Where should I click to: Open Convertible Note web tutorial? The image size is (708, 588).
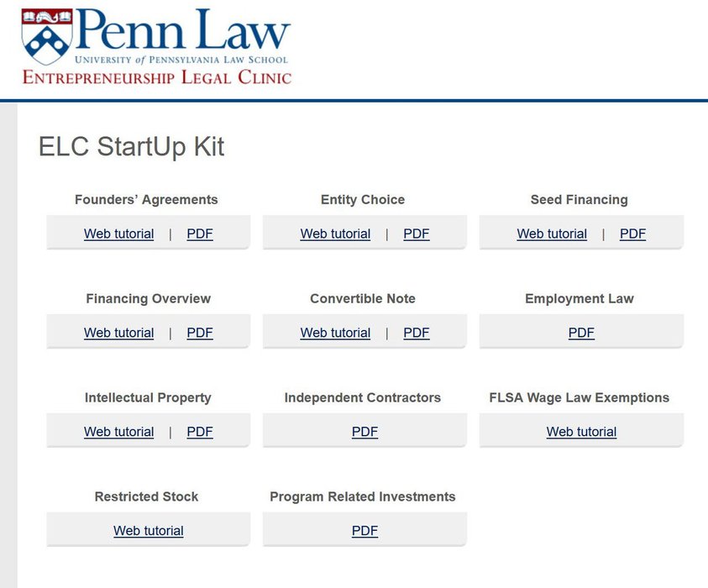335,333
